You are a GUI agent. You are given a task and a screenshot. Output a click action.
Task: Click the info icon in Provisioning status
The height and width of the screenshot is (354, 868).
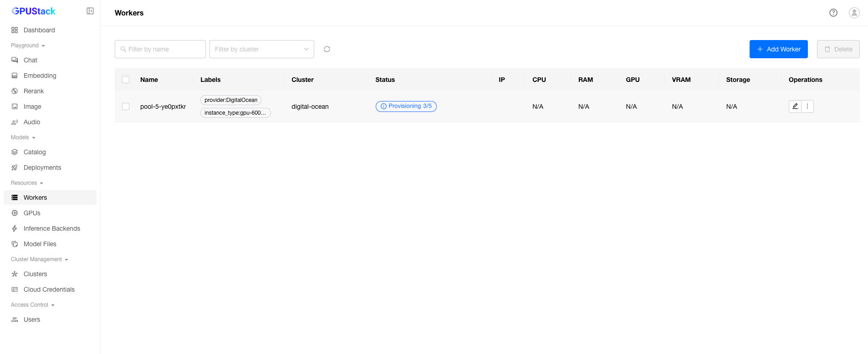(x=383, y=106)
